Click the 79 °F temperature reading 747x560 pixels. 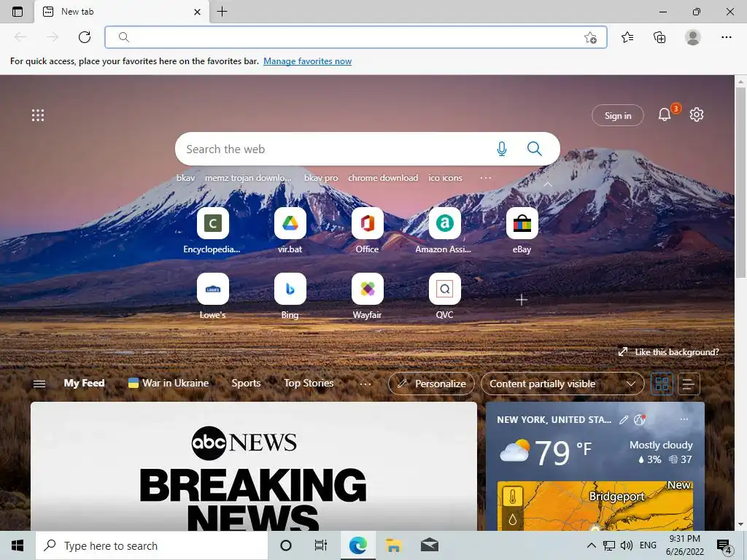(562, 452)
